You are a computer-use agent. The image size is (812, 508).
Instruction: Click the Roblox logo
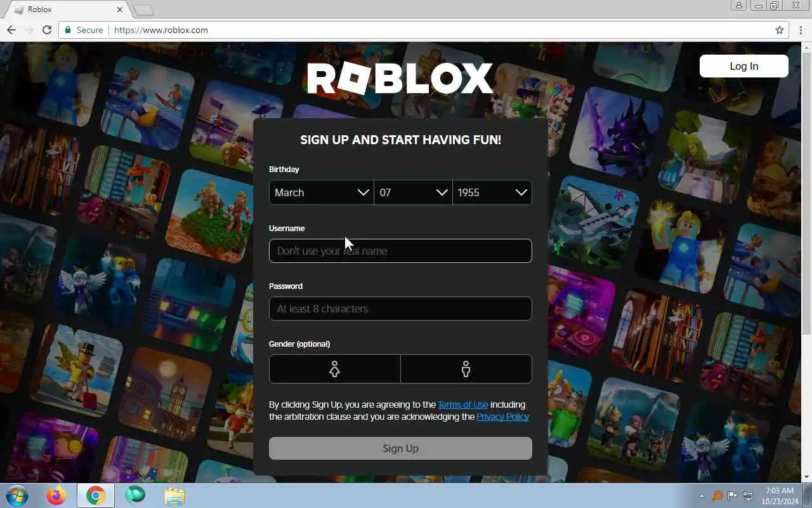(x=400, y=79)
